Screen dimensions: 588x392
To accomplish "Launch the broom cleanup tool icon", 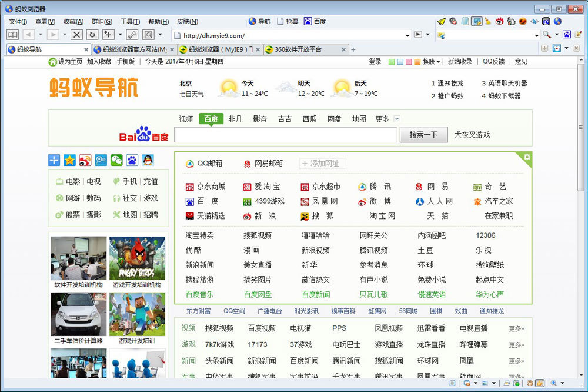I will coord(487,21).
